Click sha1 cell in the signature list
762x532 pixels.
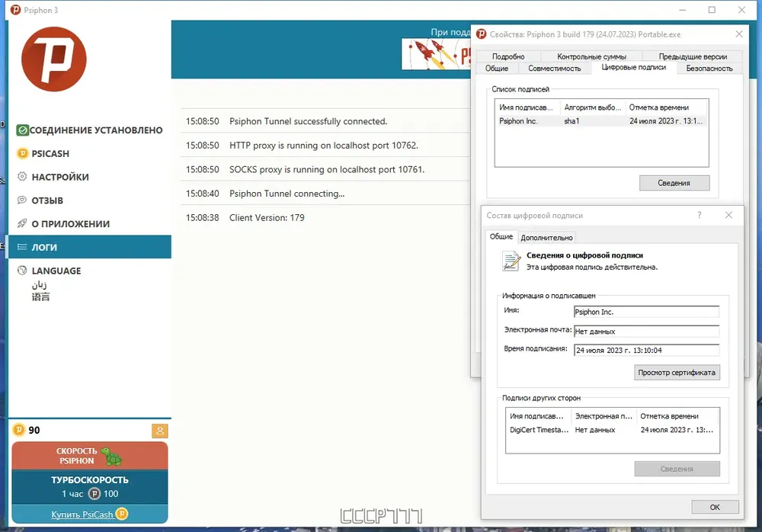pyautogui.click(x=571, y=121)
